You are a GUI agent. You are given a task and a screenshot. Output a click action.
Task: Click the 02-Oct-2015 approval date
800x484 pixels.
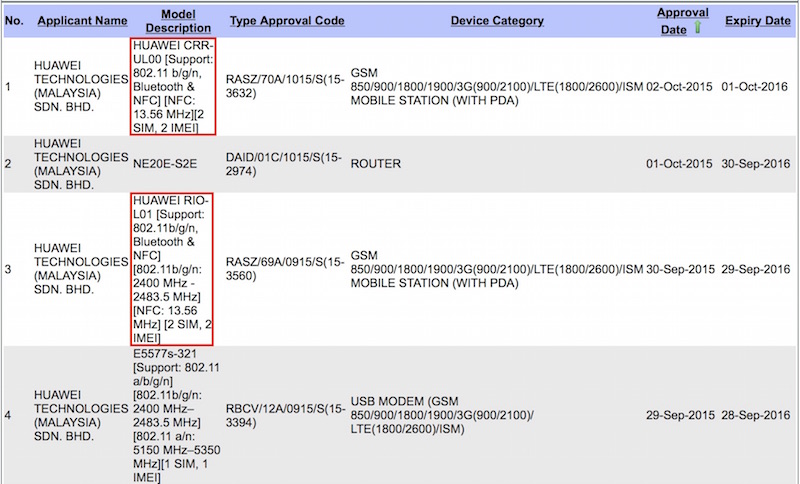pyautogui.click(x=679, y=87)
